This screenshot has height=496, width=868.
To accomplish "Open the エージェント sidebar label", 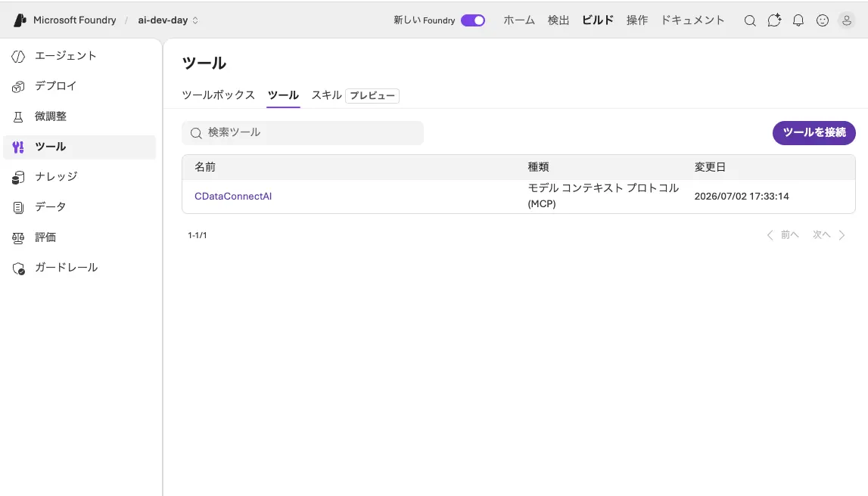I will point(65,56).
